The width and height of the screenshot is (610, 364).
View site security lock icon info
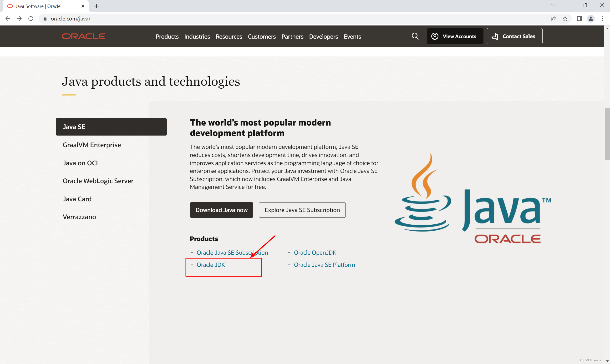45,19
